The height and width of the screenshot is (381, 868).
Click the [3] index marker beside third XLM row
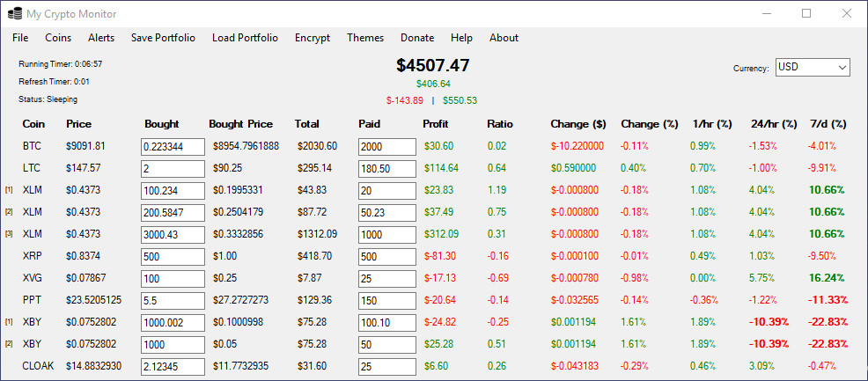9,234
